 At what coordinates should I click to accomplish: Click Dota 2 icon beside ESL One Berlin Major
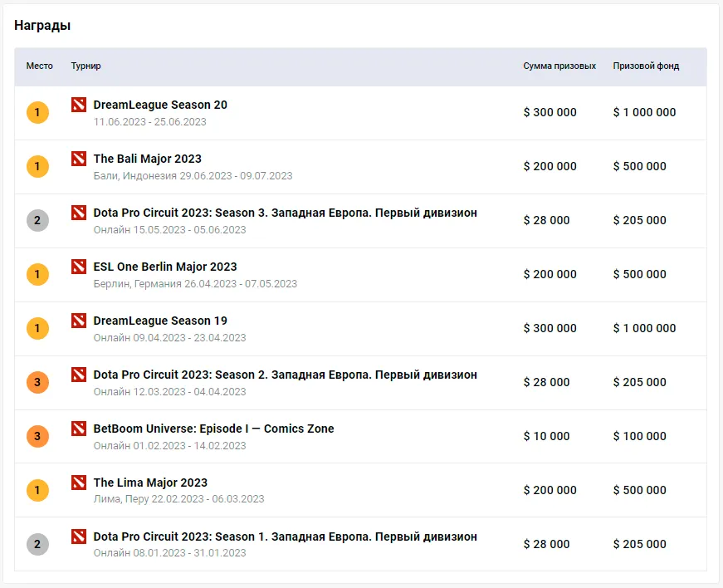79,267
